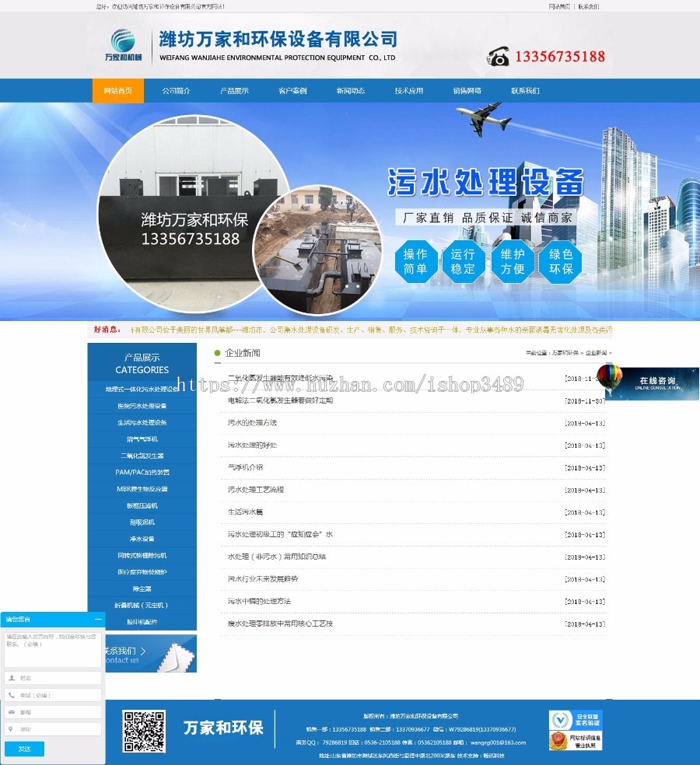
Task: Click the 电话（必填）phone input field
Action: pyautogui.click(x=53, y=695)
